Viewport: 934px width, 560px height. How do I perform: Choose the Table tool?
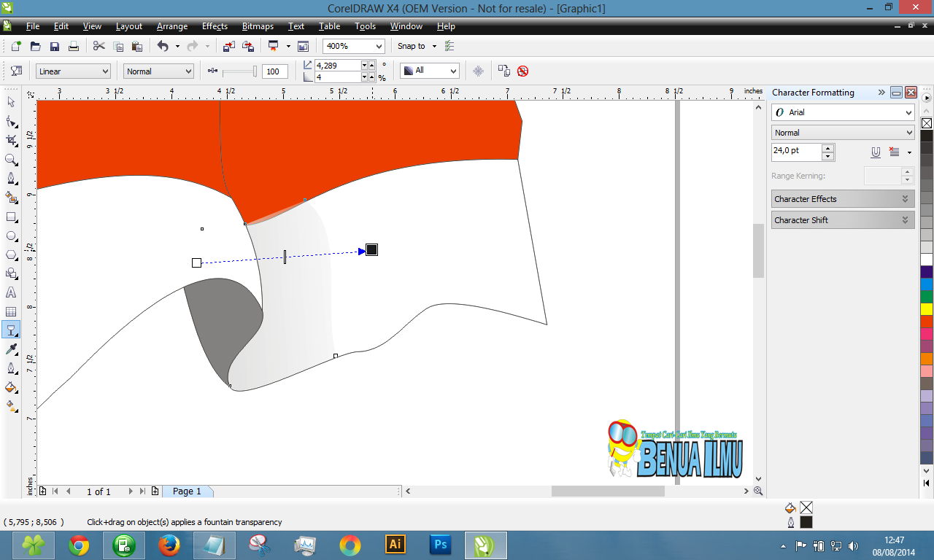click(x=11, y=312)
